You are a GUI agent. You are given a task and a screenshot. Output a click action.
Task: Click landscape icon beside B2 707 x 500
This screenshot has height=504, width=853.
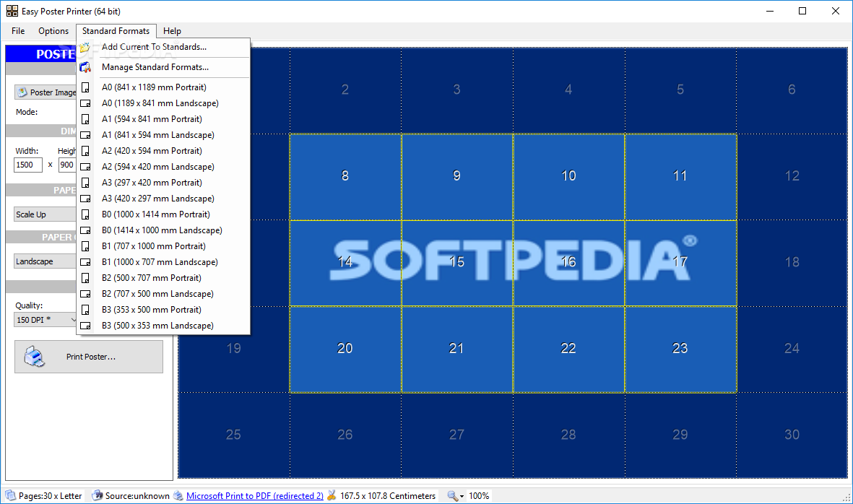point(85,294)
